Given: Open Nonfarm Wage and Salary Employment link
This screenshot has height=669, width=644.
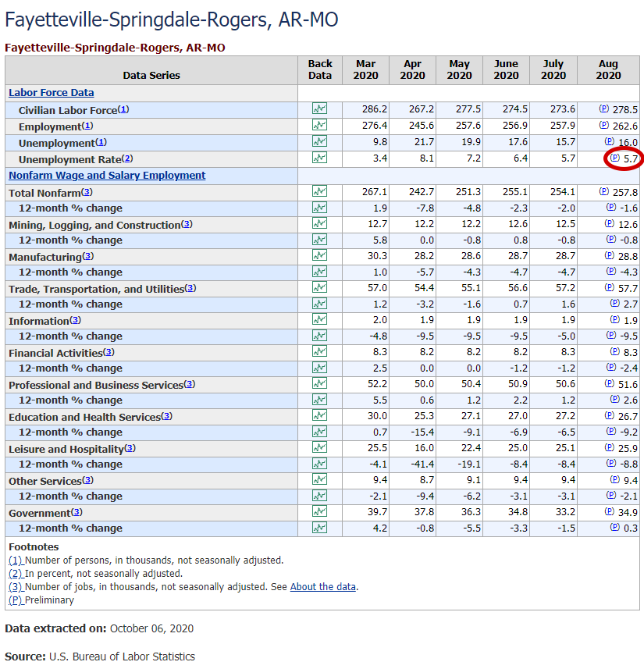Looking at the screenshot, I should click(x=107, y=176).
